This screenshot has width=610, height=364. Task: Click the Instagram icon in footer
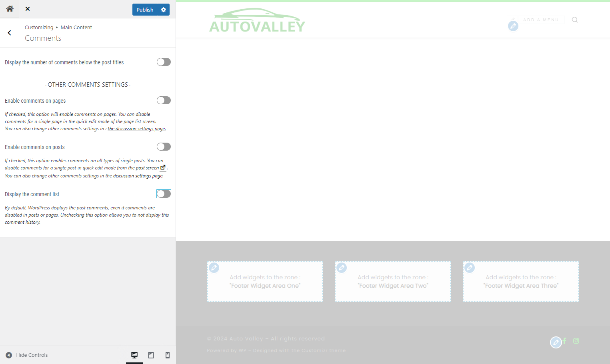576,341
